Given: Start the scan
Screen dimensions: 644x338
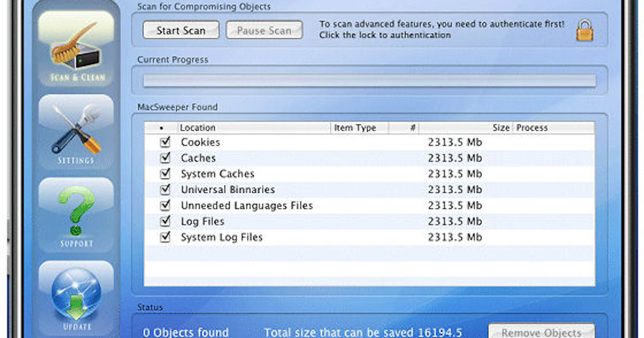Looking at the screenshot, I should (181, 30).
